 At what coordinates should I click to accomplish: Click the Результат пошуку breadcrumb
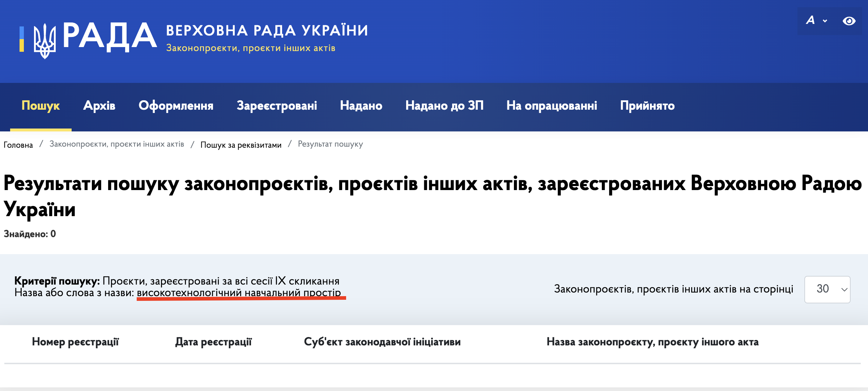[x=330, y=144]
